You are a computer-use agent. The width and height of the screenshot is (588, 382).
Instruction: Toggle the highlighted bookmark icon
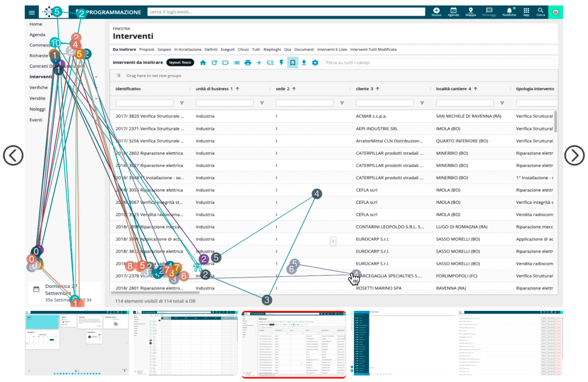coord(293,63)
